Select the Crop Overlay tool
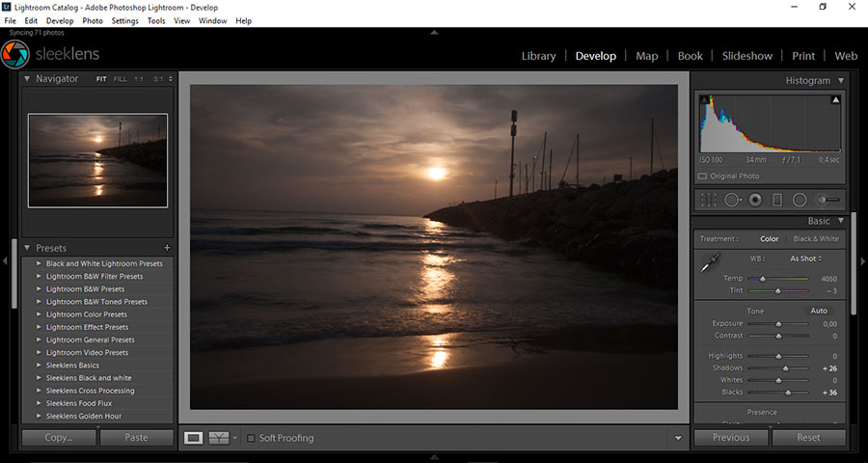 pyautogui.click(x=709, y=200)
